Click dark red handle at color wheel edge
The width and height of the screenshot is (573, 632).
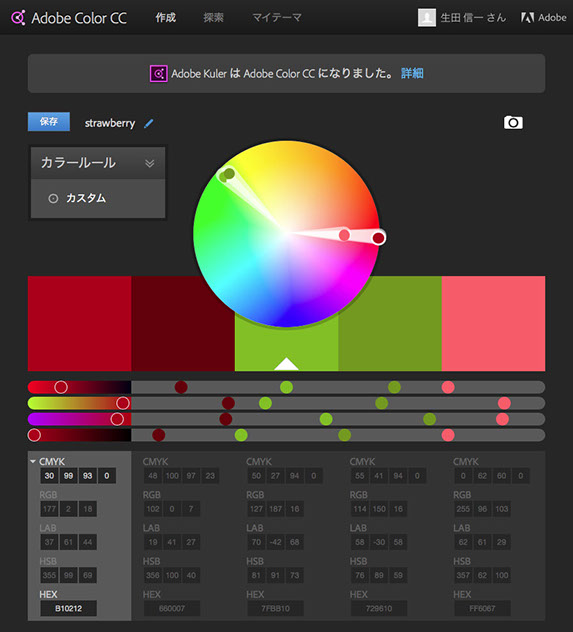tap(378, 238)
